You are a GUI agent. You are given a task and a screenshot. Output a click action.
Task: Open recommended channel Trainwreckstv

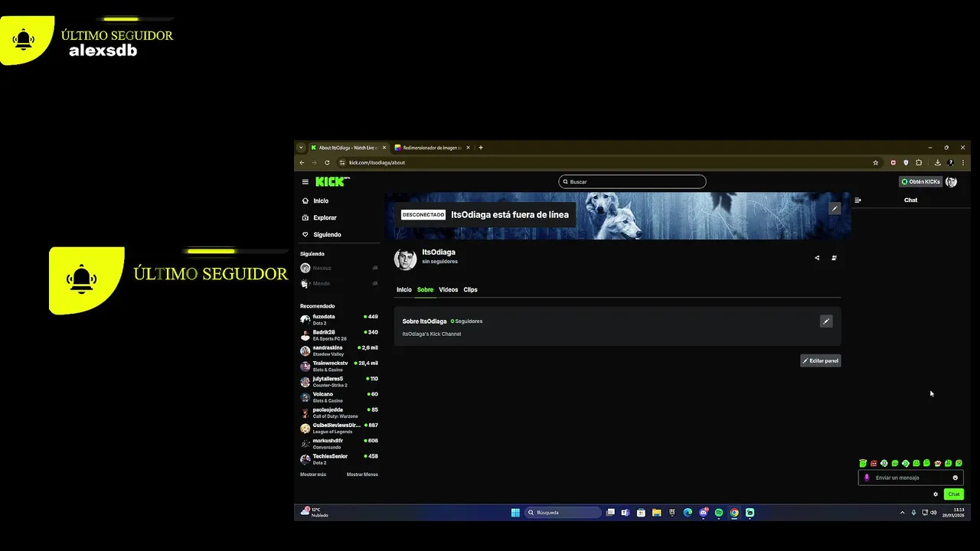[339, 366]
